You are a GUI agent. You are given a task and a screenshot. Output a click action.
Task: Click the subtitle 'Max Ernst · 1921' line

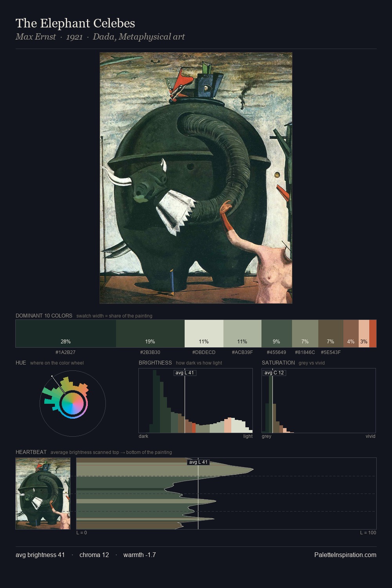(x=100, y=37)
